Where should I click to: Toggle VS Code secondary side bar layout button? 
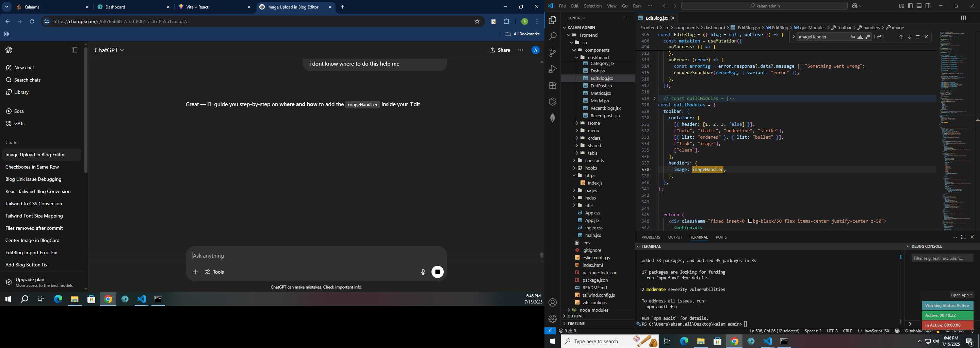click(928, 6)
